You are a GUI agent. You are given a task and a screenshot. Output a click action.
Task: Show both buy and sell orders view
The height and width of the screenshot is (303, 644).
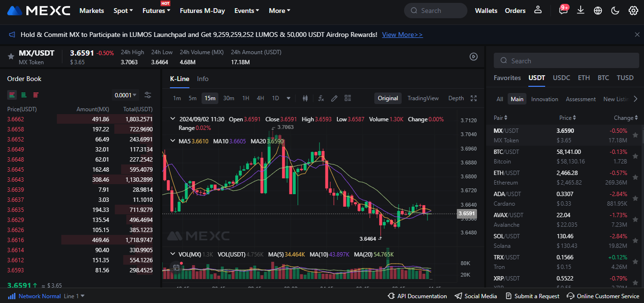coord(12,95)
